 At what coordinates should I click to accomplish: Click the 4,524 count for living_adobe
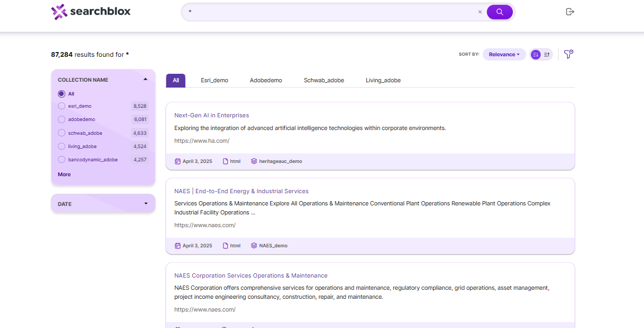[x=140, y=146]
